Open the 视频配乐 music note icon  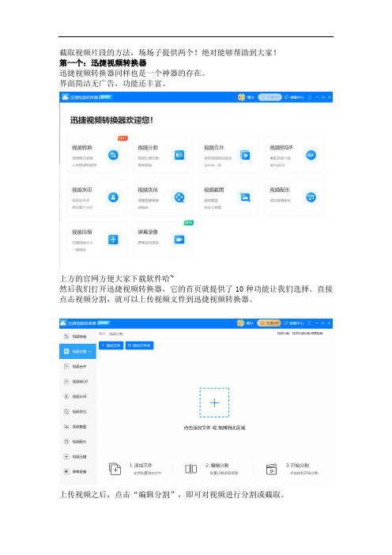pyautogui.click(x=311, y=197)
